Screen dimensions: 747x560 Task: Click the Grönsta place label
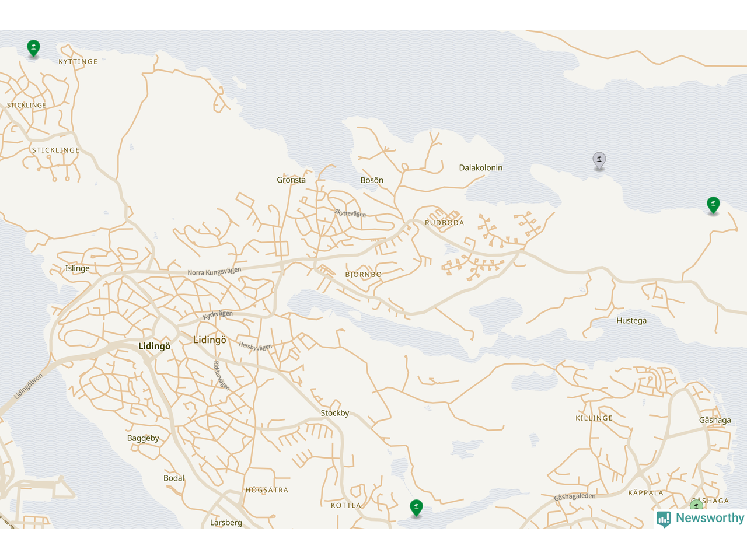[291, 180]
